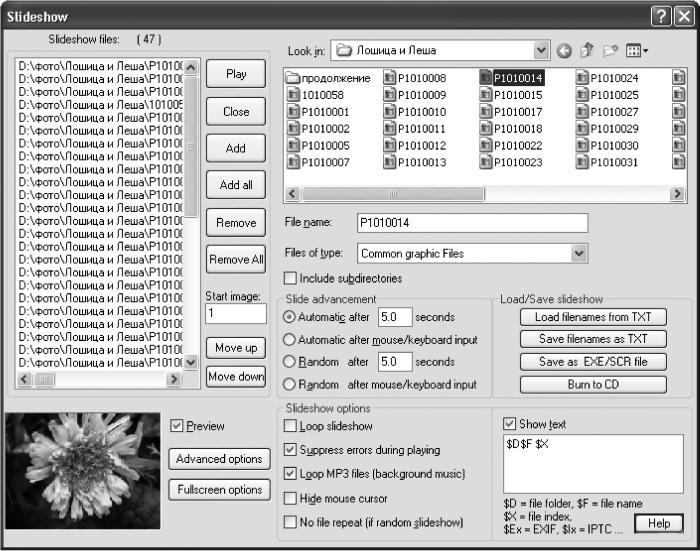The width and height of the screenshot is (700, 551).
Task: Click the Start image number field
Action: 236,313
